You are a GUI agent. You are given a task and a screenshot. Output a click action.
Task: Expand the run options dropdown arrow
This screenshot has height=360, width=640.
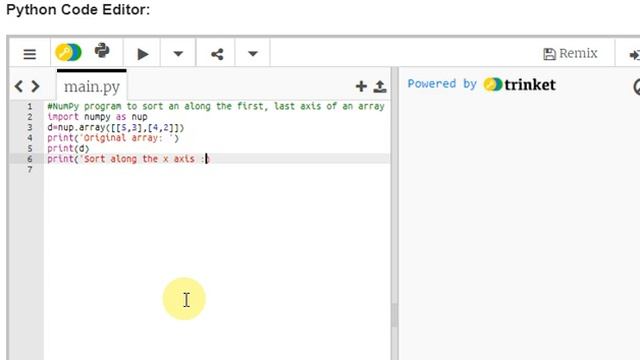click(x=178, y=53)
